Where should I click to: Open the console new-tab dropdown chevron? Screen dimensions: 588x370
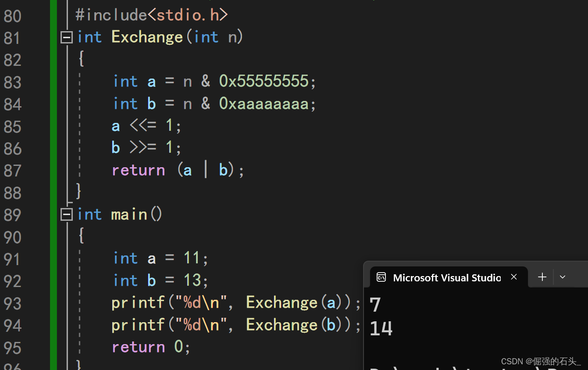(563, 277)
